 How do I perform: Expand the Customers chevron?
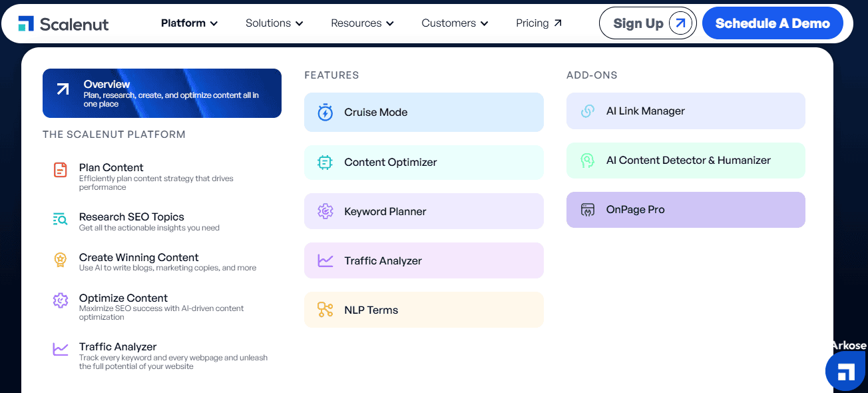pos(484,23)
